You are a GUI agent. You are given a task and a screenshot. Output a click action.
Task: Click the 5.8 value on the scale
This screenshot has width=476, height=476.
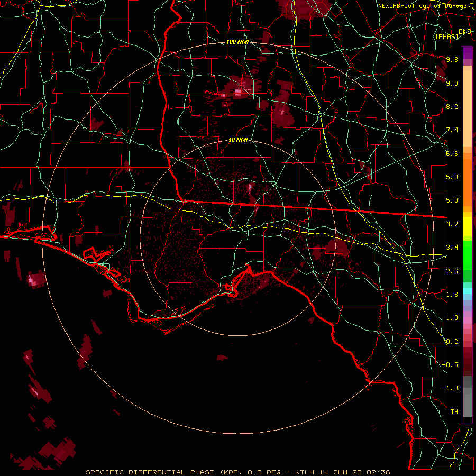(x=452, y=177)
